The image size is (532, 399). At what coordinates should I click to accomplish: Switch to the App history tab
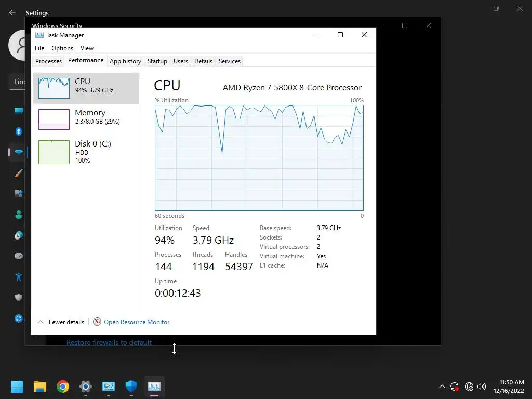click(125, 61)
